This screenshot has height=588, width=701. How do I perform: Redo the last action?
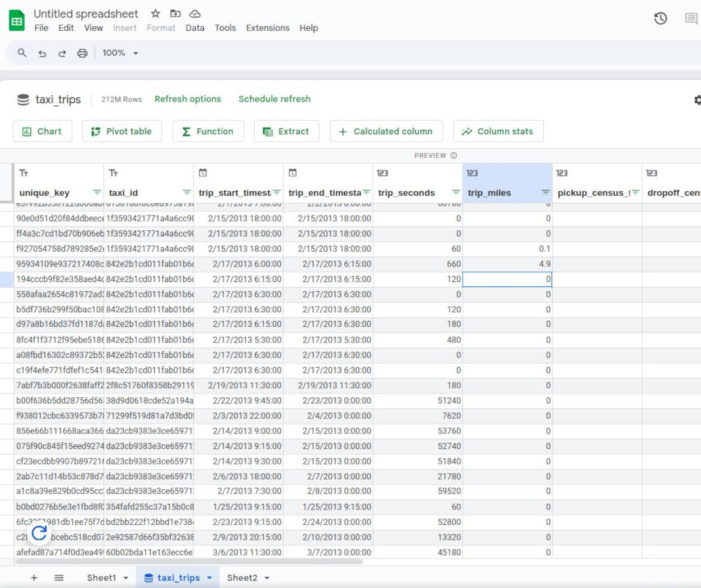tap(62, 53)
